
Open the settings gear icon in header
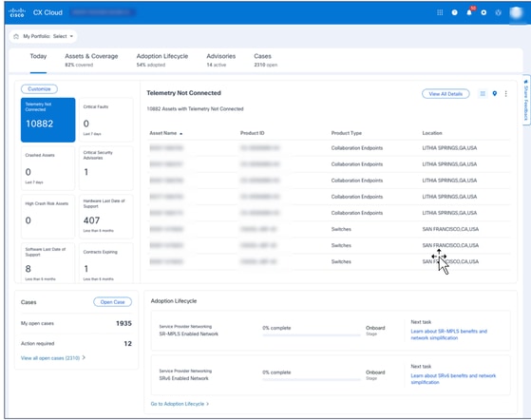pos(484,12)
